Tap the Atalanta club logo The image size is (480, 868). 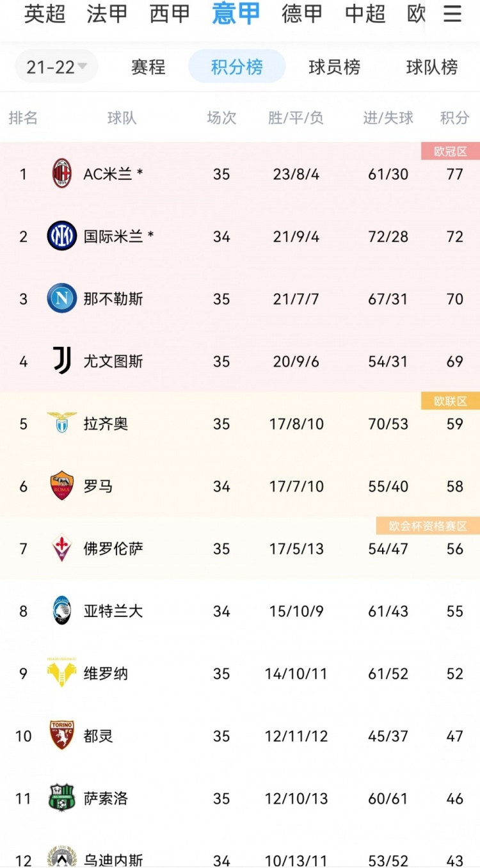pyautogui.click(x=62, y=611)
